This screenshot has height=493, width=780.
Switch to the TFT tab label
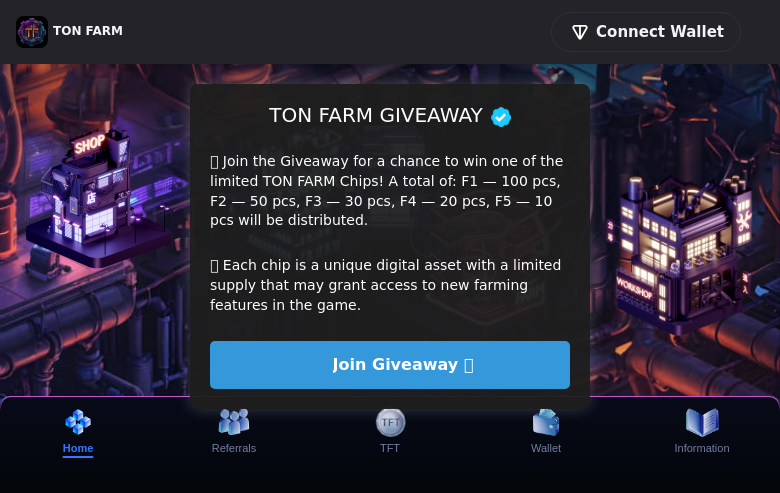[390, 448]
